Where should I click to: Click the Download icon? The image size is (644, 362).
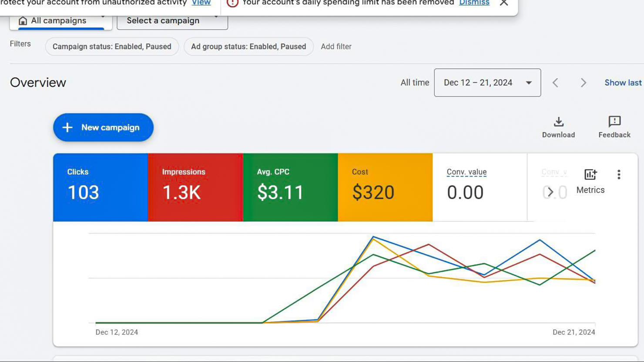(x=558, y=122)
